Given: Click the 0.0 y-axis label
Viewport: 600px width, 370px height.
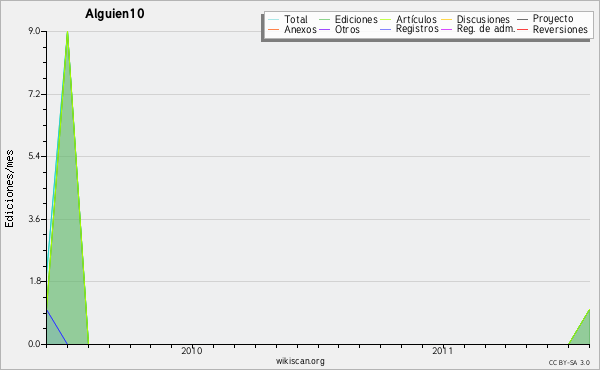Looking at the screenshot, I should tap(34, 344).
